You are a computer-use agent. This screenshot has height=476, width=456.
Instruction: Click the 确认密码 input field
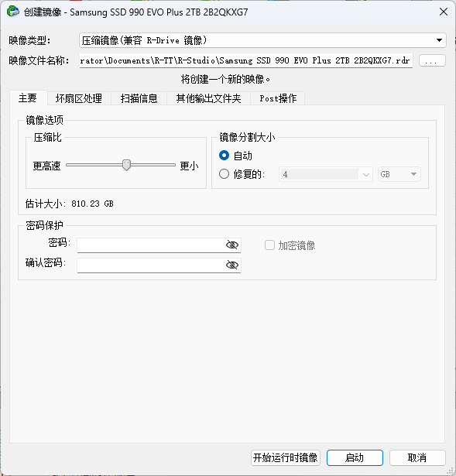159,265
